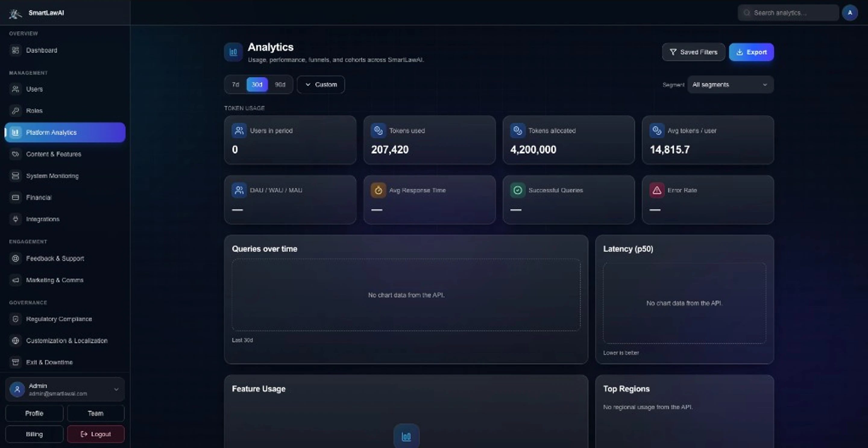
Task: Click the Tokens allocated coins icon
Action: click(517, 131)
